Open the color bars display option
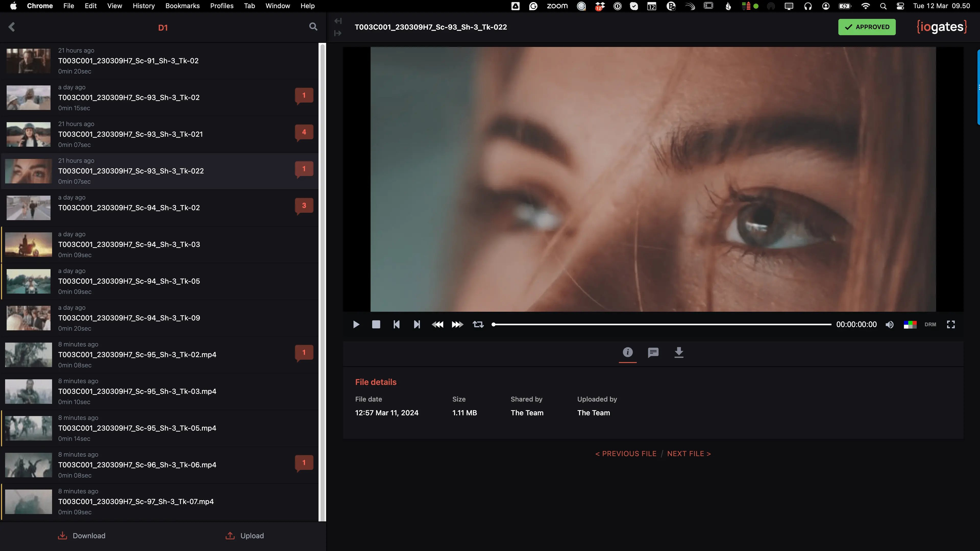 [910, 324]
